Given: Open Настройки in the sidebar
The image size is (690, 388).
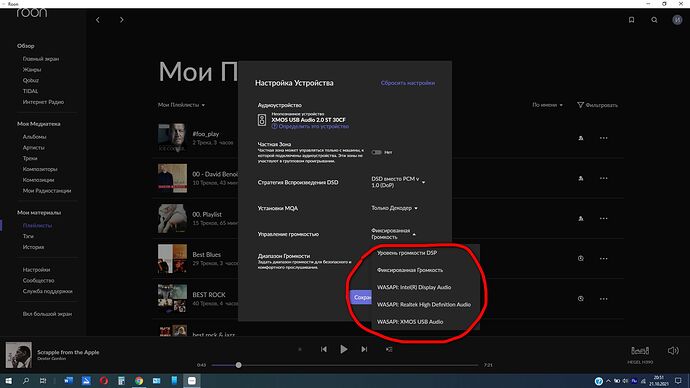Looking at the screenshot, I should (36, 270).
